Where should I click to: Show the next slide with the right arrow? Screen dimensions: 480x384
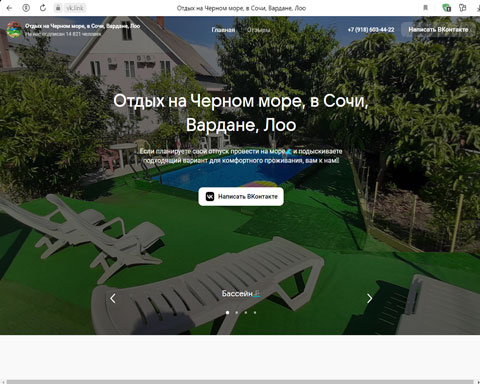369,298
